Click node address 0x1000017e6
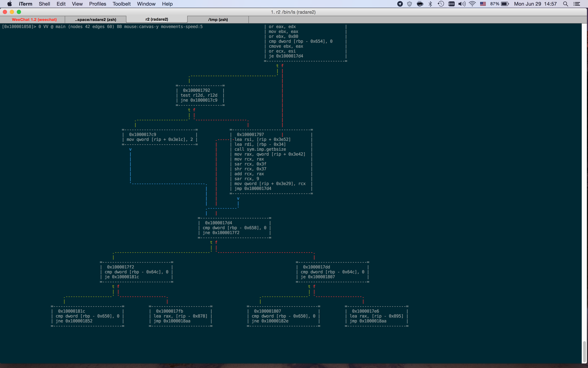Viewport: 588px width, 368px height. pos(365,311)
